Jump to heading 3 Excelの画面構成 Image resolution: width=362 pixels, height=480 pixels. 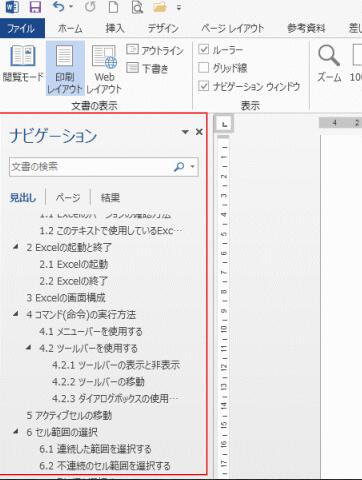[66, 298]
